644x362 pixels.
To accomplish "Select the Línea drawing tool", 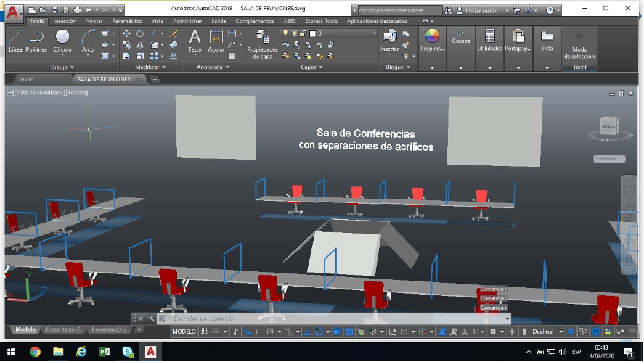I will 15,41.
